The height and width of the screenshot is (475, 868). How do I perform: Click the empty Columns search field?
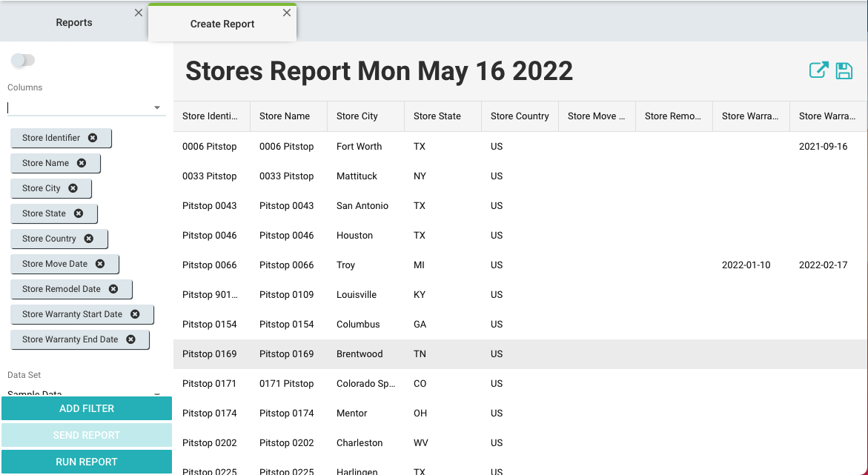[x=74, y=107]
